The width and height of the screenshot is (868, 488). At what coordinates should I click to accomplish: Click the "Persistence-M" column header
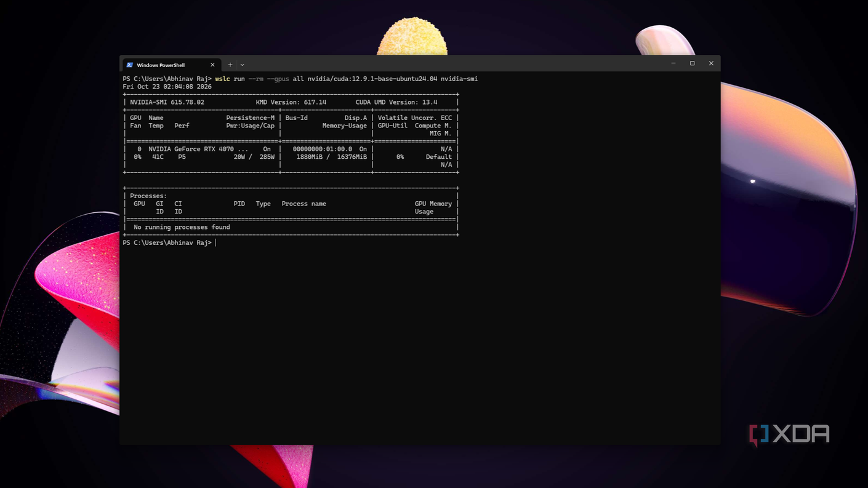(251, 118)
